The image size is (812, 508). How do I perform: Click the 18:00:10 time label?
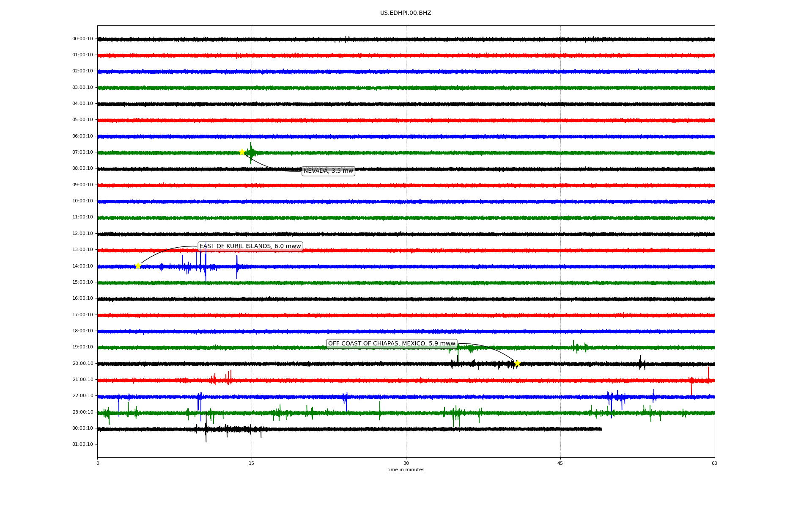pos(82,331)
